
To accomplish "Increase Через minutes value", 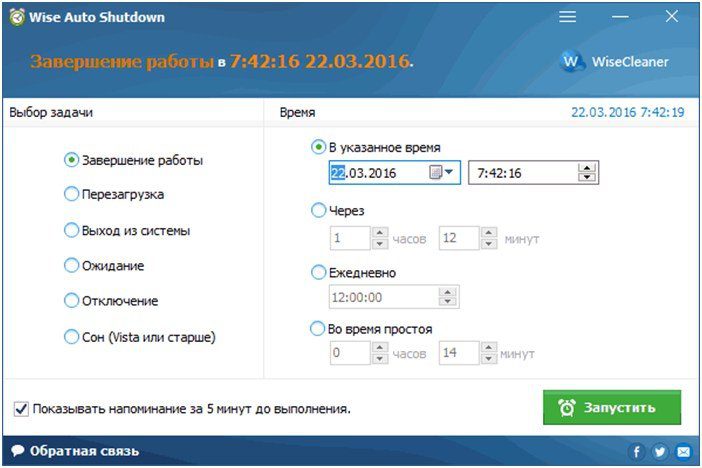I will tap(489, 232).
